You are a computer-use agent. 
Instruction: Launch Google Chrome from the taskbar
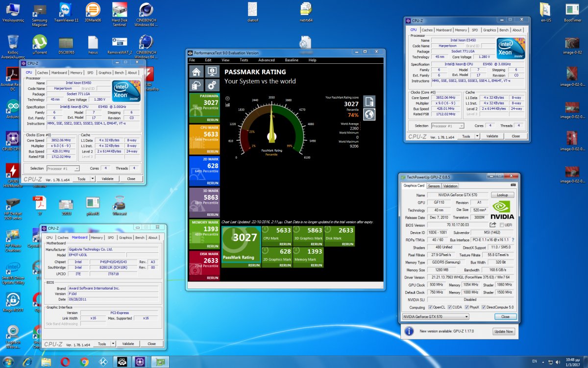click(84, 362)
